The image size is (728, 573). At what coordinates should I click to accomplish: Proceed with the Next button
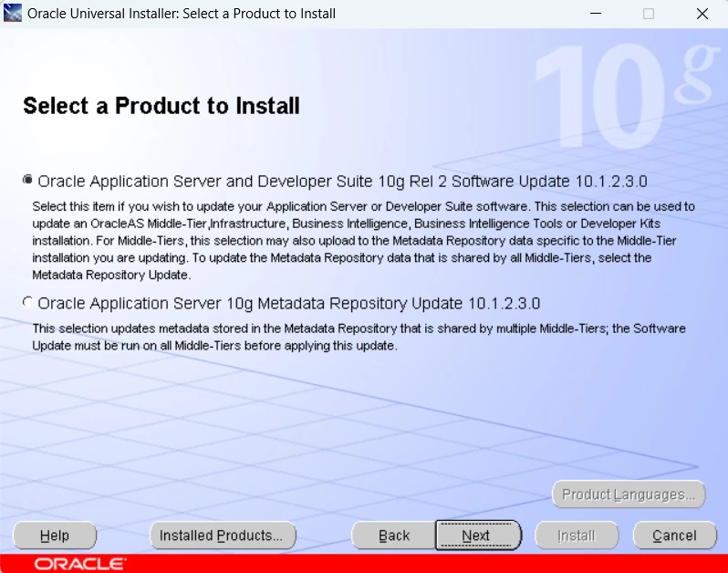pos(477,536)
